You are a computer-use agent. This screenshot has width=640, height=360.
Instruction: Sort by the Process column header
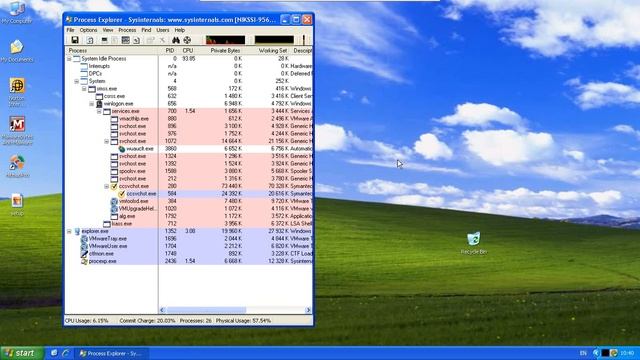coord(112,51)
